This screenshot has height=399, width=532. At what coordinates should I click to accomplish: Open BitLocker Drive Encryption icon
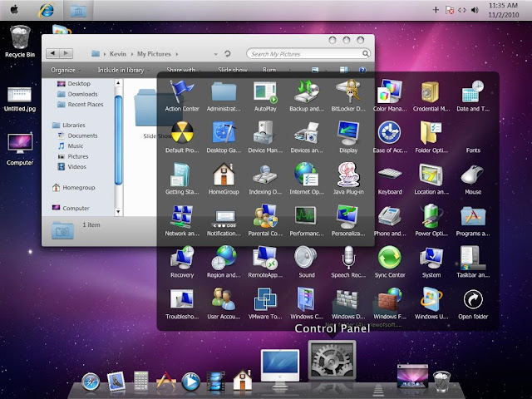tap(348, 91)
